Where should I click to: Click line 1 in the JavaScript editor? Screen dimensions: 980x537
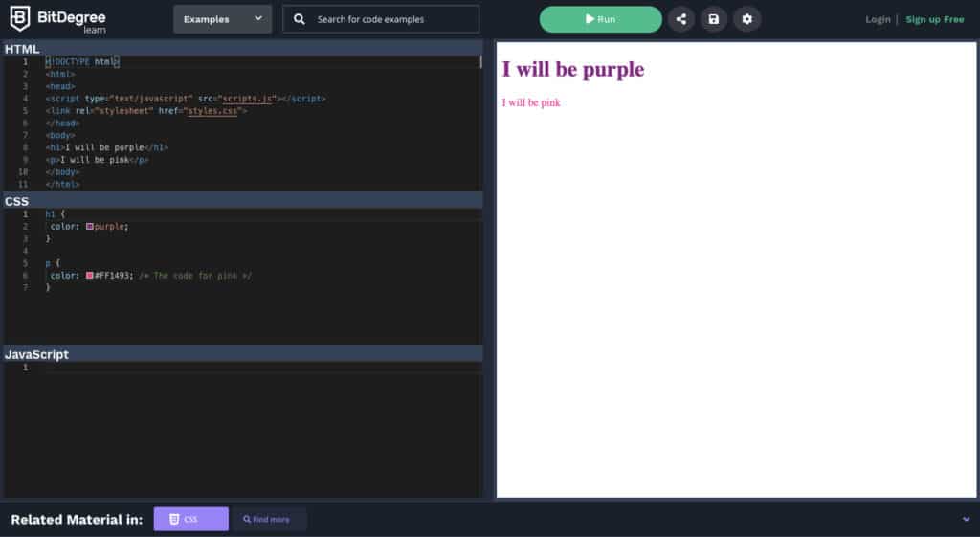click(258, 368)
